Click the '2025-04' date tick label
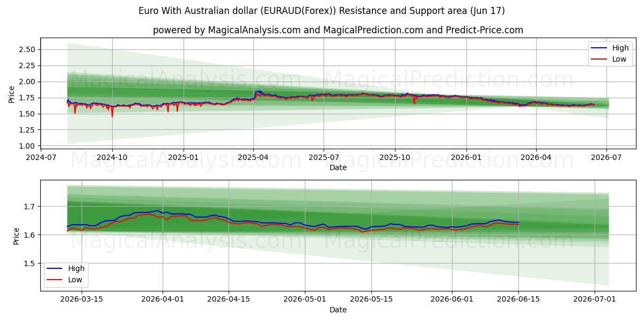 [253, 157]
